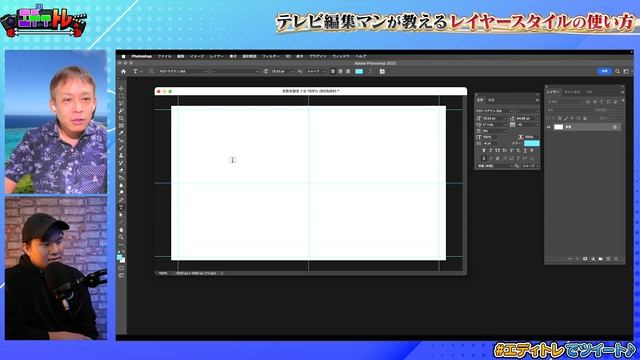Click the text color swatch in options bar
The image size is (640, 360).
359,71
